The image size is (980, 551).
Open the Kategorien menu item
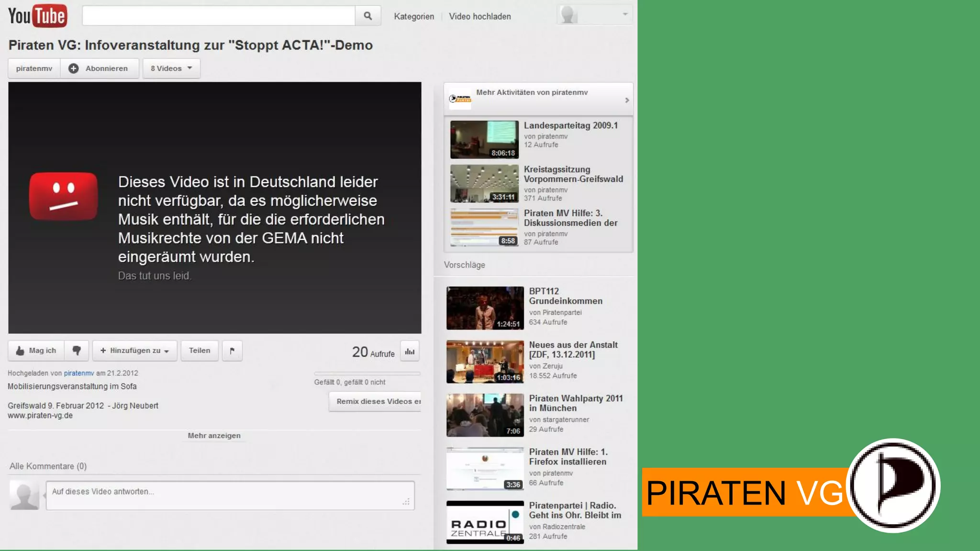(x=414, y=16)
